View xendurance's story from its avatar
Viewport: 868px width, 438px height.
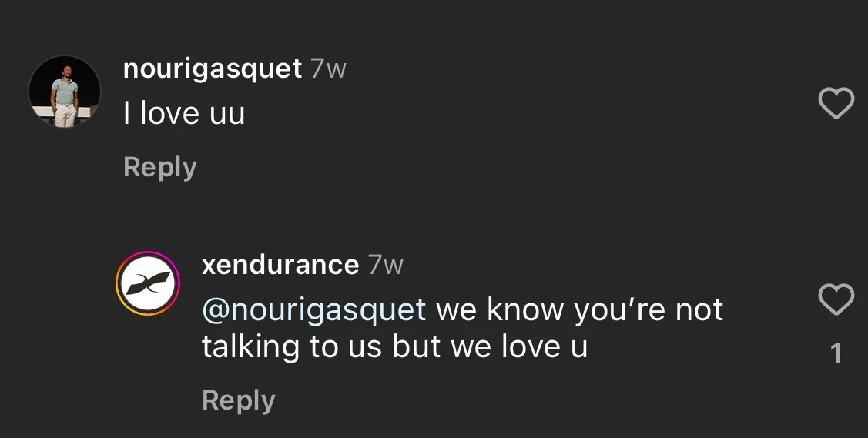(x=148, y=283)
